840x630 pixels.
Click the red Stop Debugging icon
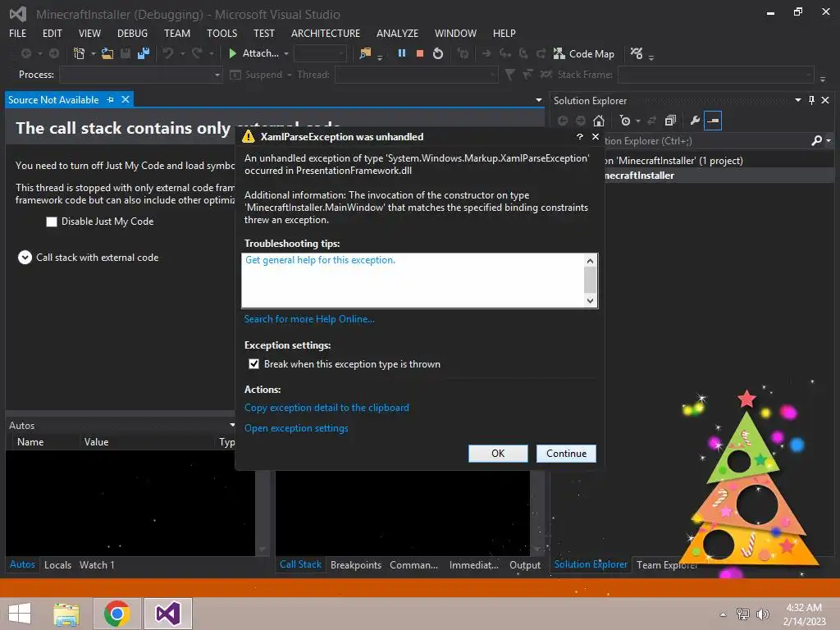420,53
